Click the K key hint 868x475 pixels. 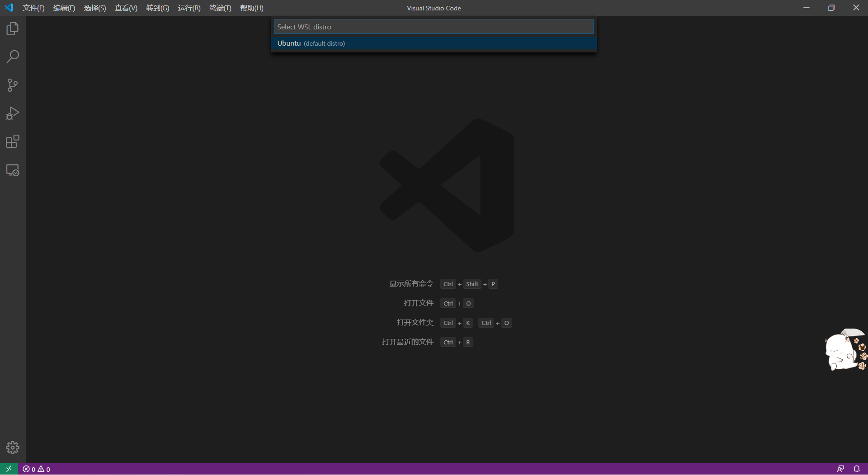[x=468, y=323]
